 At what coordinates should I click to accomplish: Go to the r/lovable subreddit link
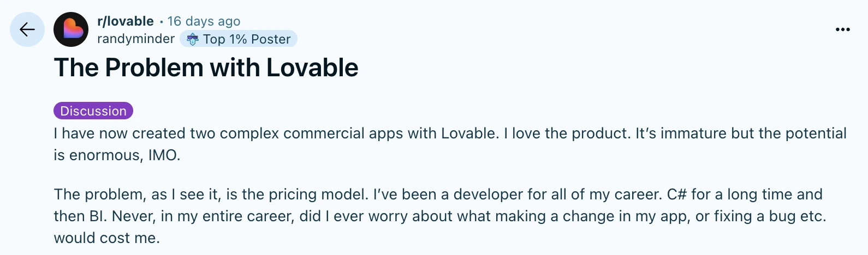coord(126,21)
